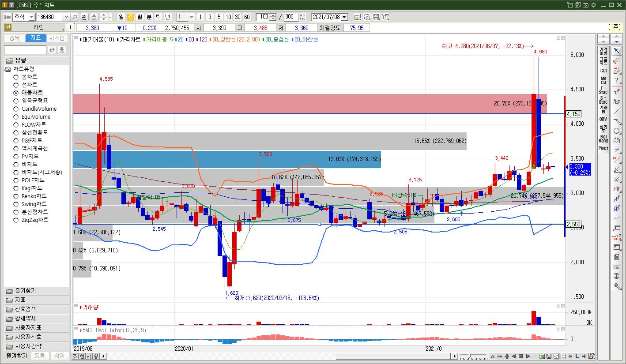
Task: Click the candle count stepper next to 100
Action: (x=273, y=17)
